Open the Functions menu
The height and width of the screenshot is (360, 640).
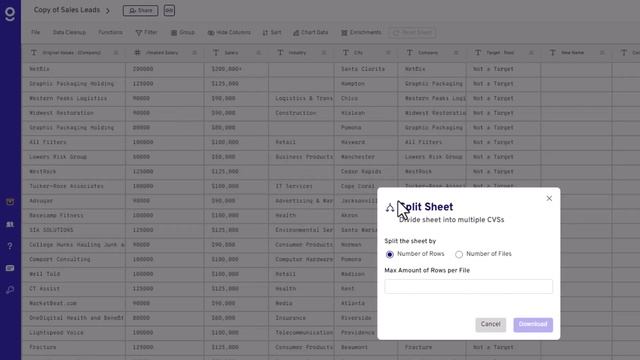pos(110,32)
